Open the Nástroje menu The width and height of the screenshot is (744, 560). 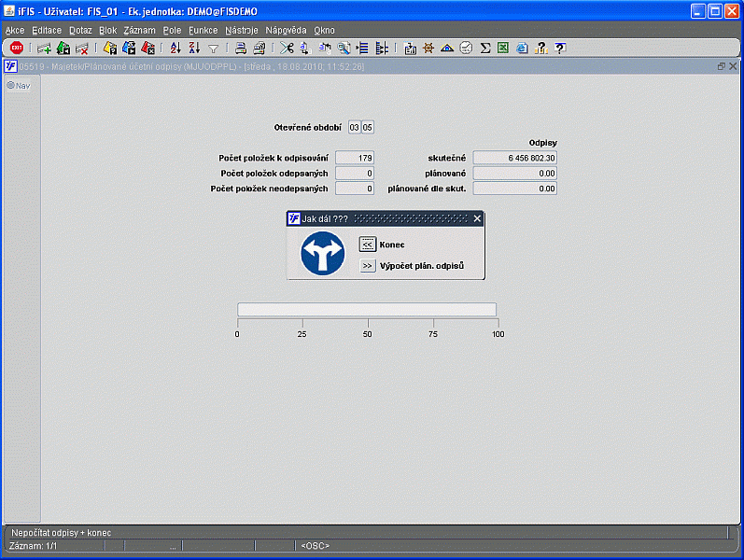point(242,30)
